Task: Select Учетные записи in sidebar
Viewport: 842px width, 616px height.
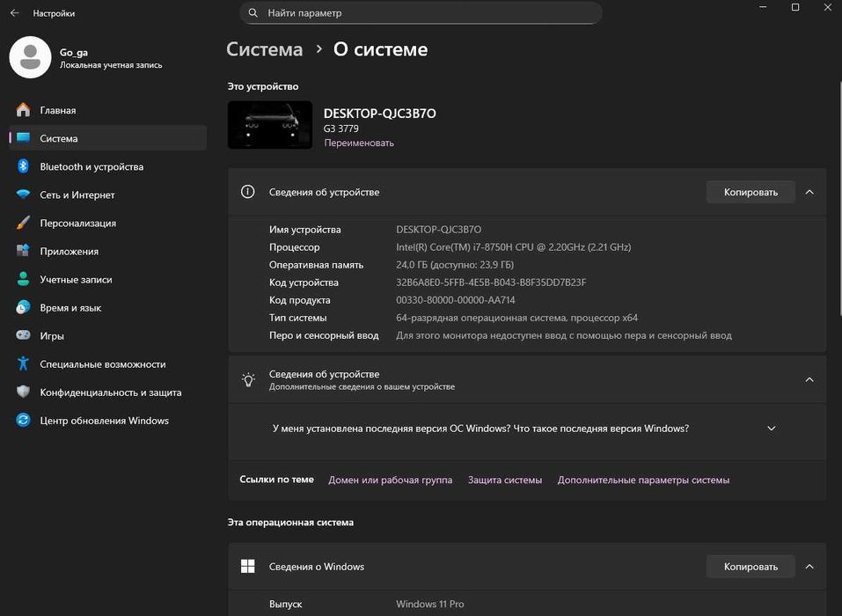Action: (108, 279)
